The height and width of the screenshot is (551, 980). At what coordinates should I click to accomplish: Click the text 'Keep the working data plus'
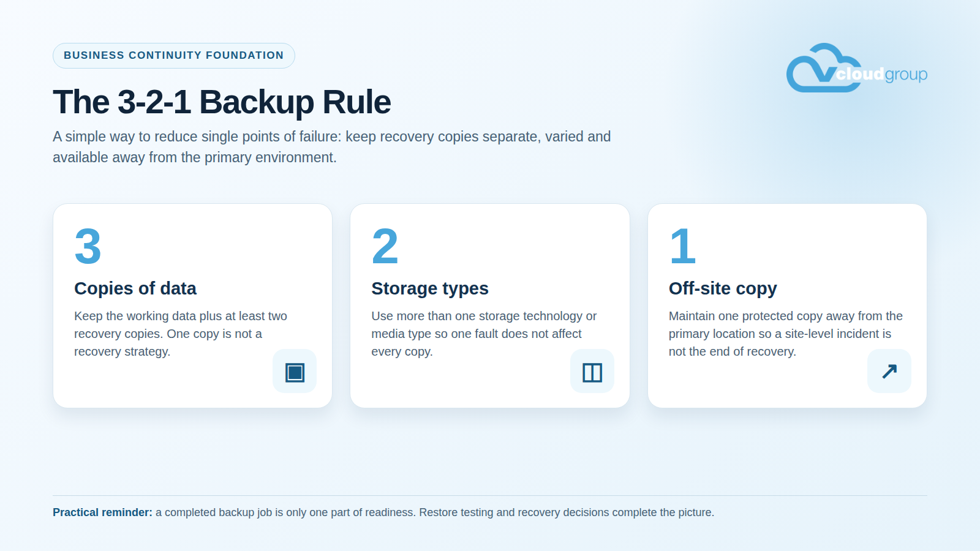click(148, 316)
